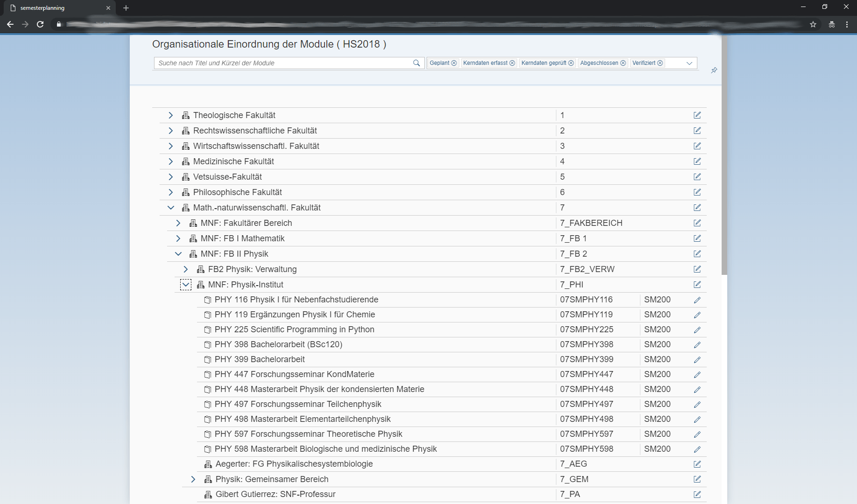
Task: Edit the Theologische Fakultät row
Action: [x=697, y=115]
